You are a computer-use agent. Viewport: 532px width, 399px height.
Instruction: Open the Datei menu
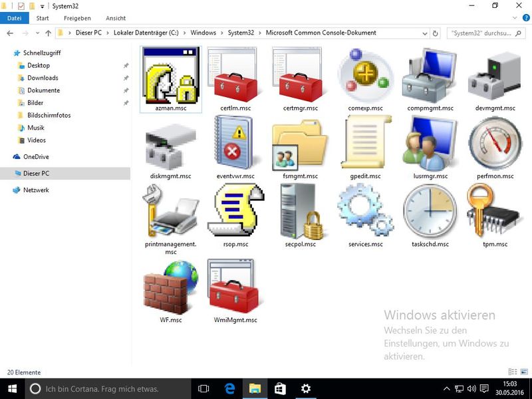[15, 18]
